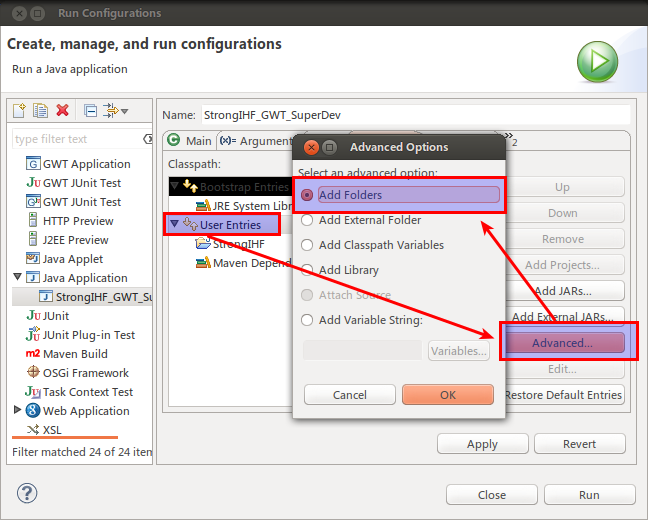Select the J2EE Preview icon
Screen dimensions: 648x520
pos(33,239)
